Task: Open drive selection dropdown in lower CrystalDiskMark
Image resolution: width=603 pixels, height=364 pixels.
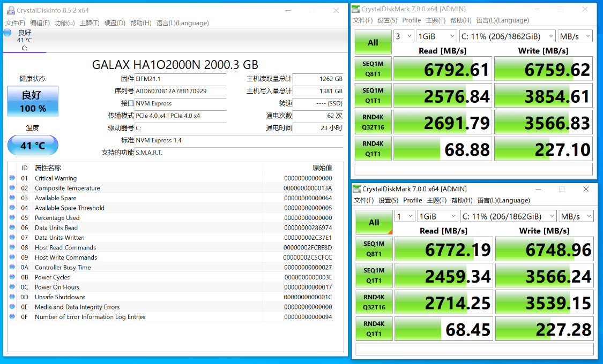Action: coord(509,217)
